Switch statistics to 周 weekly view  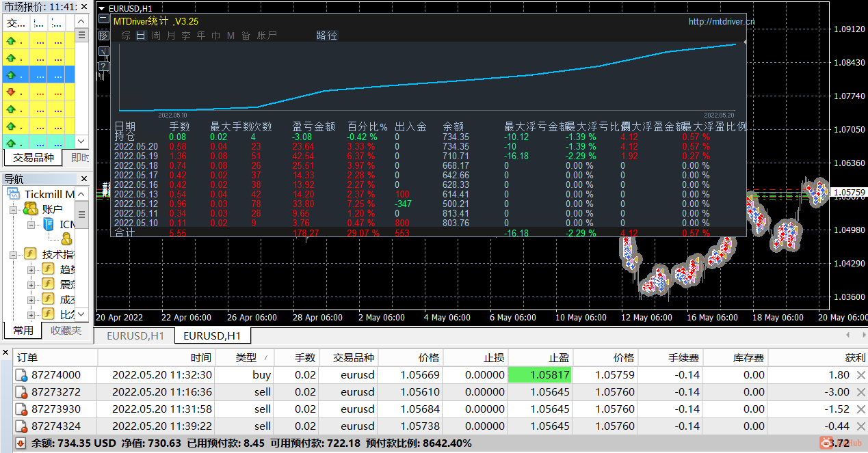pyautogui.click(x=156, y=36)
